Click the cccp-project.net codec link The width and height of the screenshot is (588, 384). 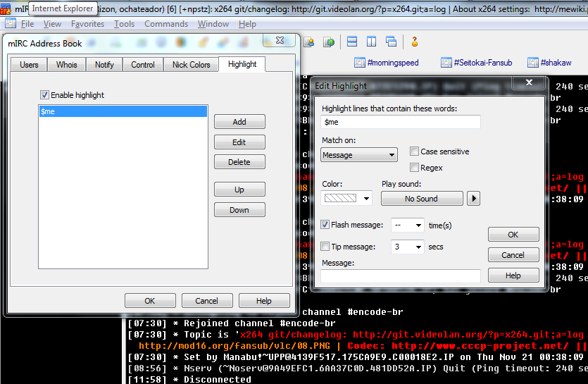pyautogui.click(x=480, y=346)
